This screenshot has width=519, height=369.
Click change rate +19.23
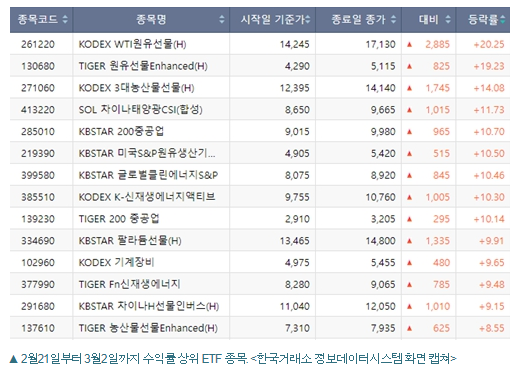(489, 66)
